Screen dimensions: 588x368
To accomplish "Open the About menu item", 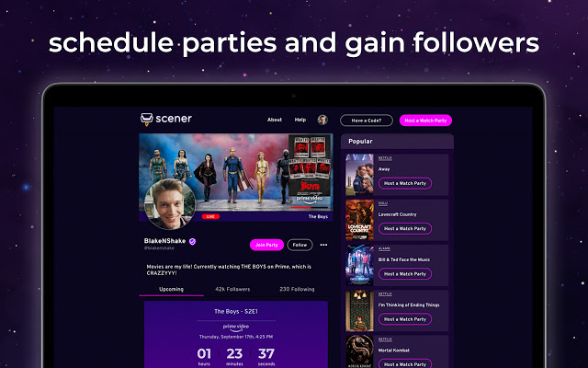I will tap(275, 120).
